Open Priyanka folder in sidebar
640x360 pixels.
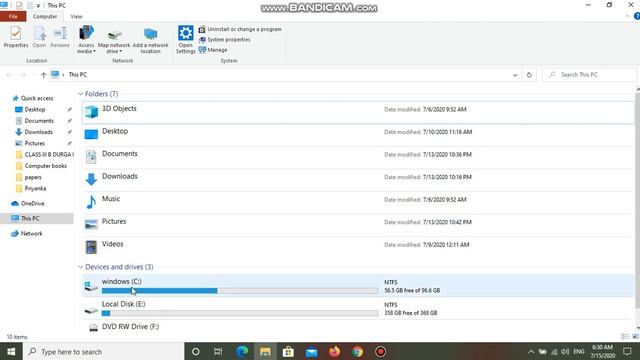35,189
